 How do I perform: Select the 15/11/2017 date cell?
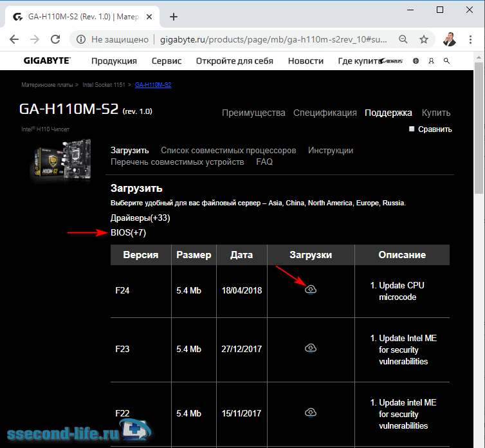pyautogui.click(x=242, y=413)
